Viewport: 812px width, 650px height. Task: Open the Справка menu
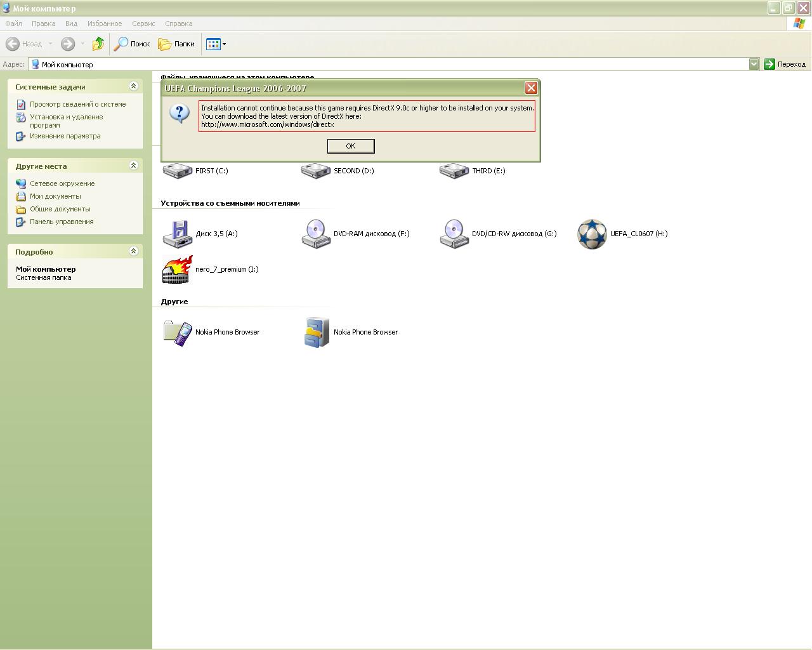tap(178, 23)
